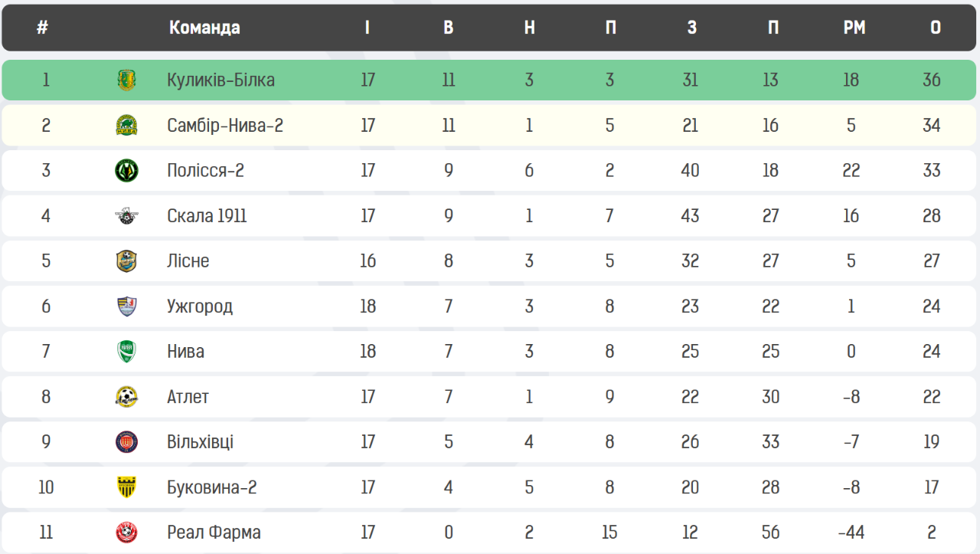
Task: Select the Реал Фарма team name
Action: pos(214,532)
